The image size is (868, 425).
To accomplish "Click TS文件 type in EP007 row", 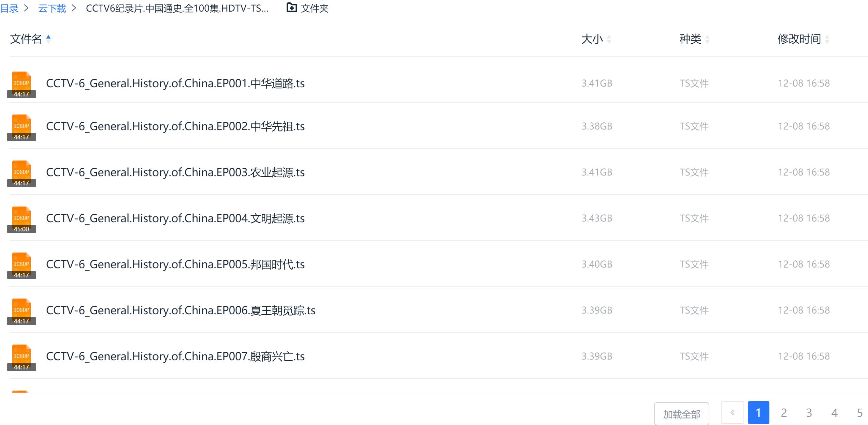I will click(x=694, y=356).
